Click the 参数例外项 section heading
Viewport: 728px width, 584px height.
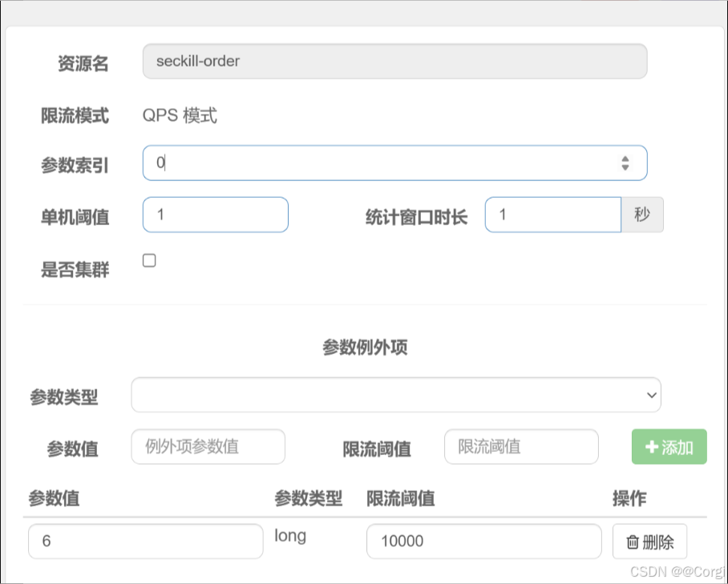point(365,347)
